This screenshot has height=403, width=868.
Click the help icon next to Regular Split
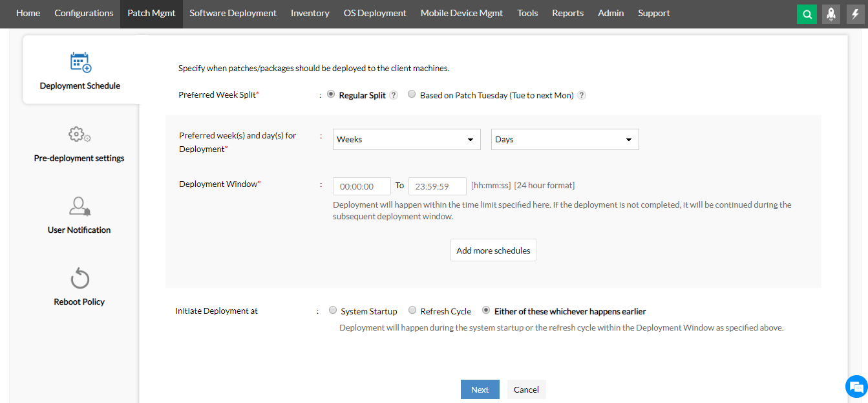click(x=394, y=94)
